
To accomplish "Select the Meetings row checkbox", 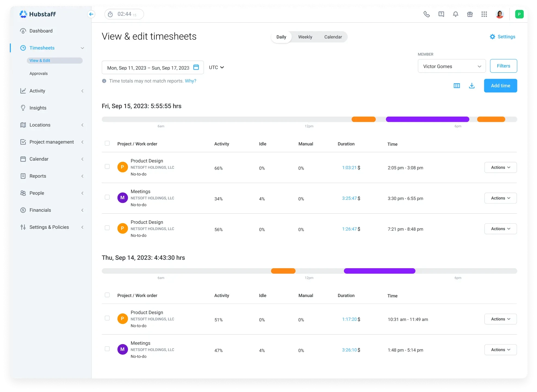I will 107,197.
